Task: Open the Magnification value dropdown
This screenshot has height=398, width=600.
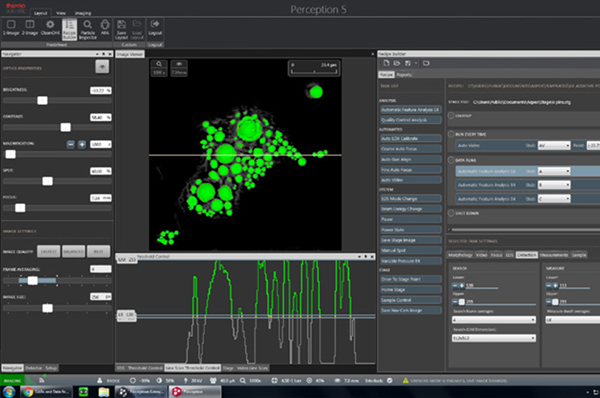Action: pyautogui.click(x=101, y=144)
